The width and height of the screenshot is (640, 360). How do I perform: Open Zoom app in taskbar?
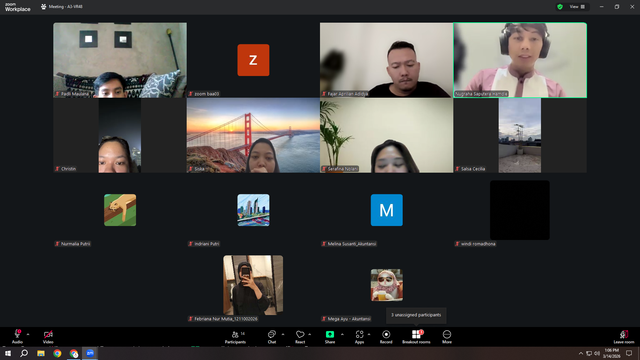coord(90,353)
